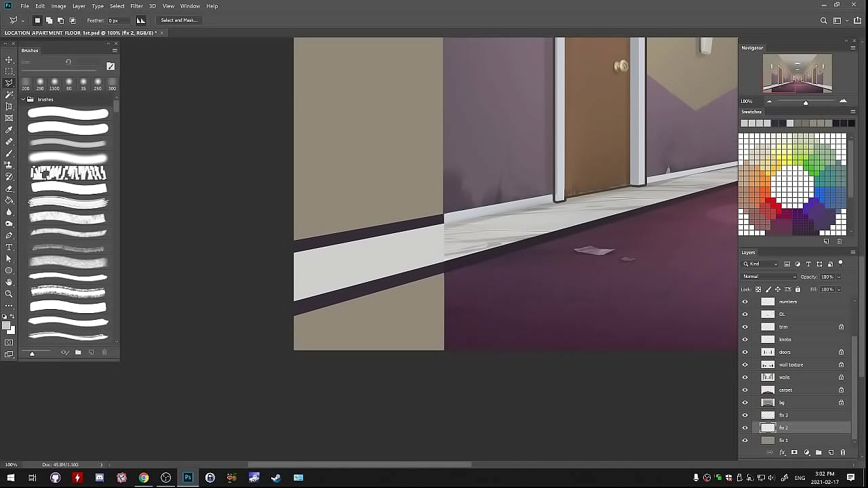Select the Move tool

pyautogui.click(x=9, y=60)
